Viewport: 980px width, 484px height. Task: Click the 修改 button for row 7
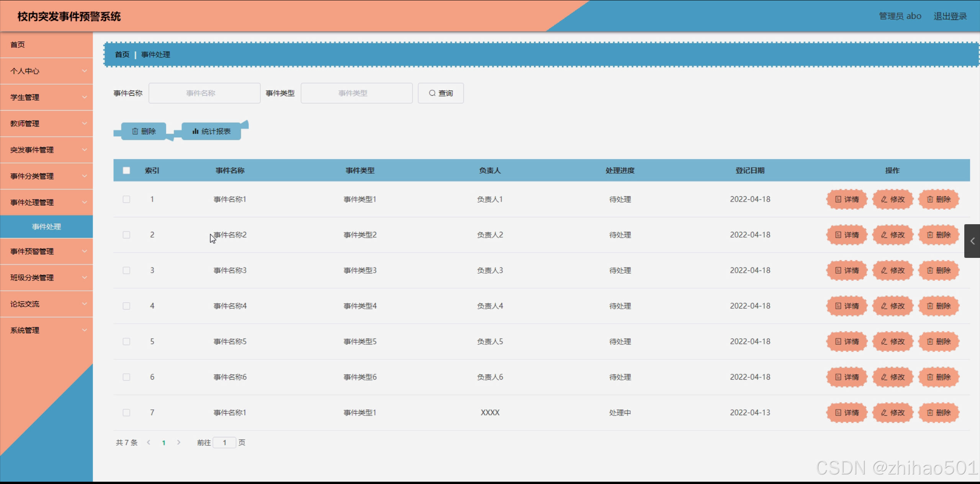893,413
